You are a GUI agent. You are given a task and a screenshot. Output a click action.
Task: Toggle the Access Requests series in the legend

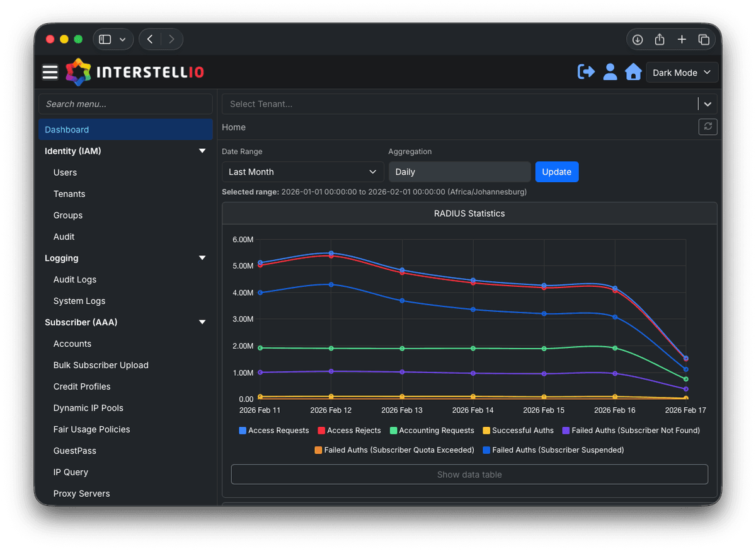click(273, 430)
